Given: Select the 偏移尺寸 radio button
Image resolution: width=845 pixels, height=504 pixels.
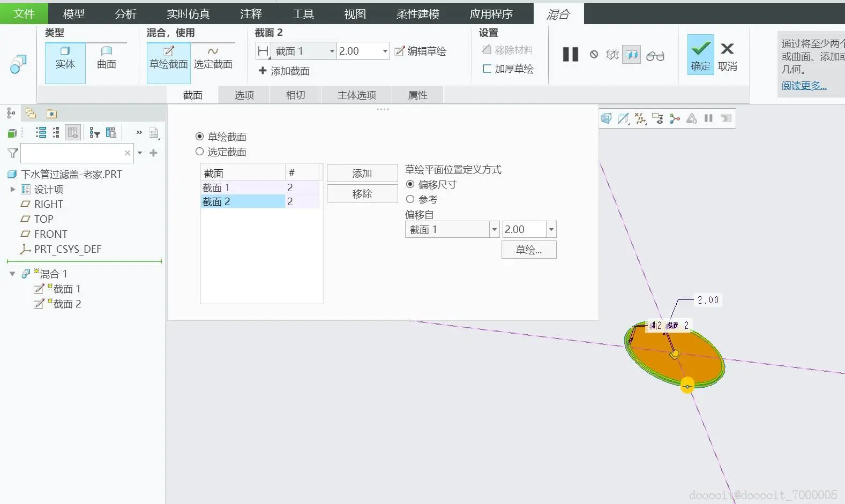Looking at the screenshot, I should pos(410,184).
